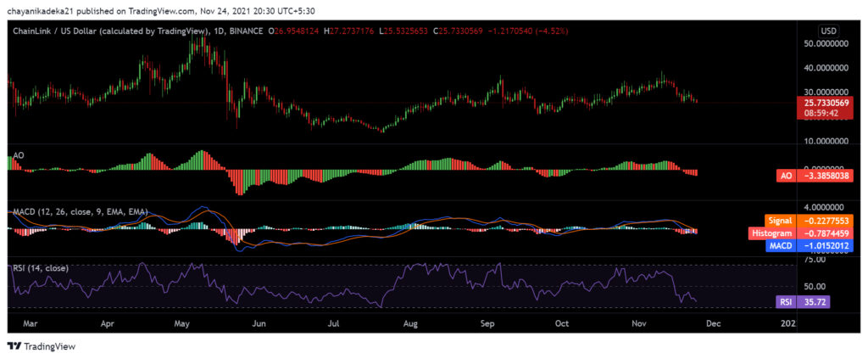Click the Nov label on the time axis
The height and width of the screenshot is (359, 868).
pyautogui.click(x=639, y=323)
